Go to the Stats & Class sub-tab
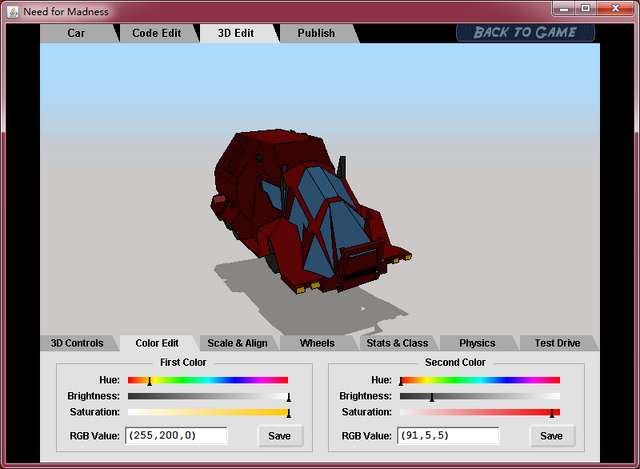The width and height of the screenshot is (640, 469). point(397,343)
